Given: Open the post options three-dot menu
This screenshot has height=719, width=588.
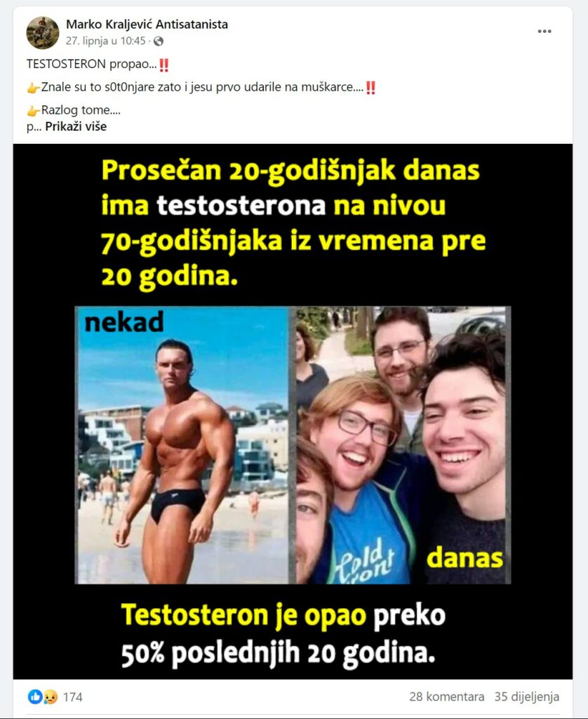Looking at the screenshot, I should point(544,31).
